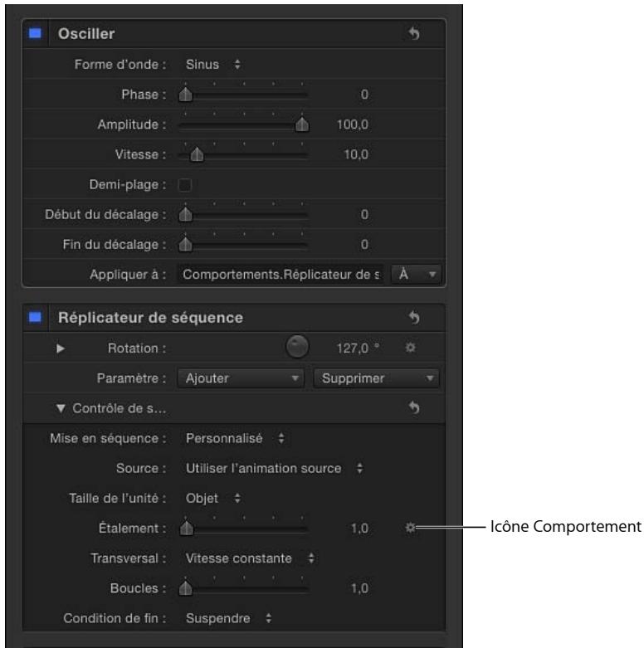Click the Rotation dial knob

click(x=297, y=346)
